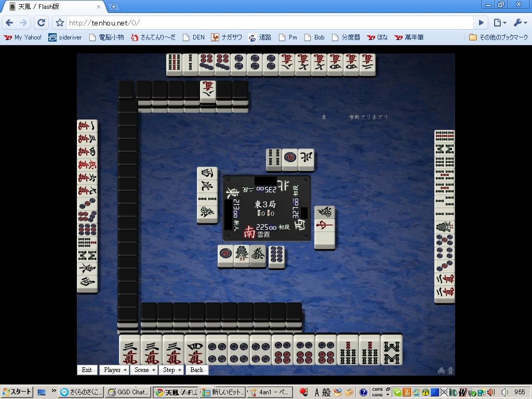Screen dimensions: 532x399
Task: Select the 8-bamboo tile at right end of bottom hand
Action: (392, 350)
